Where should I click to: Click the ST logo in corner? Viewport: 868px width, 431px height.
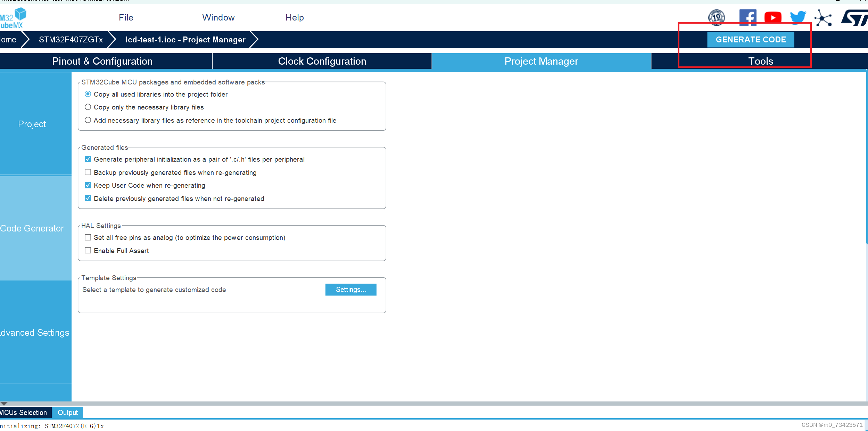pos(854,18)
